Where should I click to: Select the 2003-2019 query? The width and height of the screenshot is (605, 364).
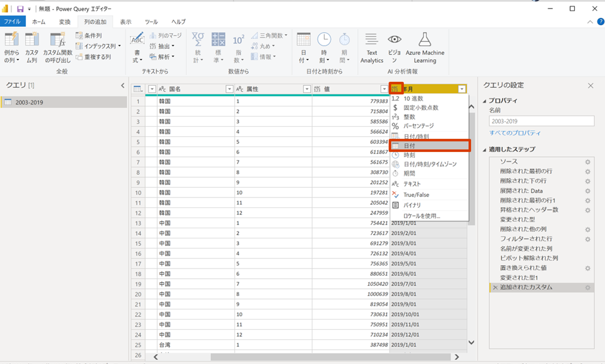point(64,102)
